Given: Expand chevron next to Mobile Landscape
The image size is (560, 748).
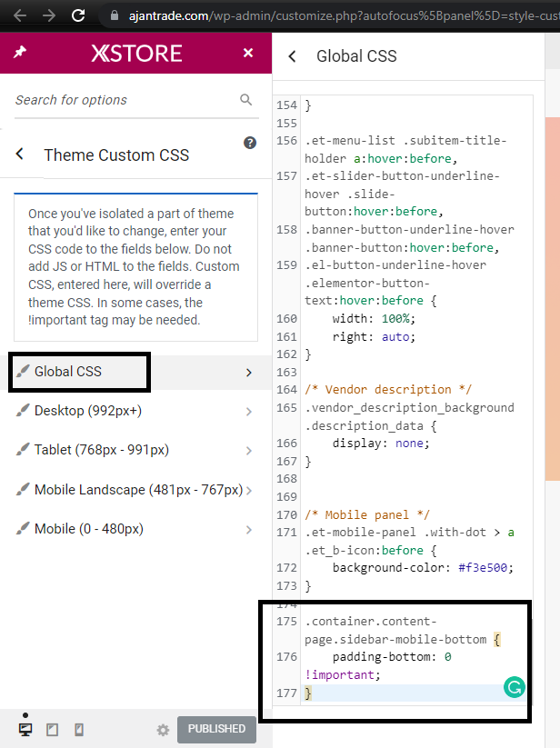Looking at the screenshot, I should [248, 491].
